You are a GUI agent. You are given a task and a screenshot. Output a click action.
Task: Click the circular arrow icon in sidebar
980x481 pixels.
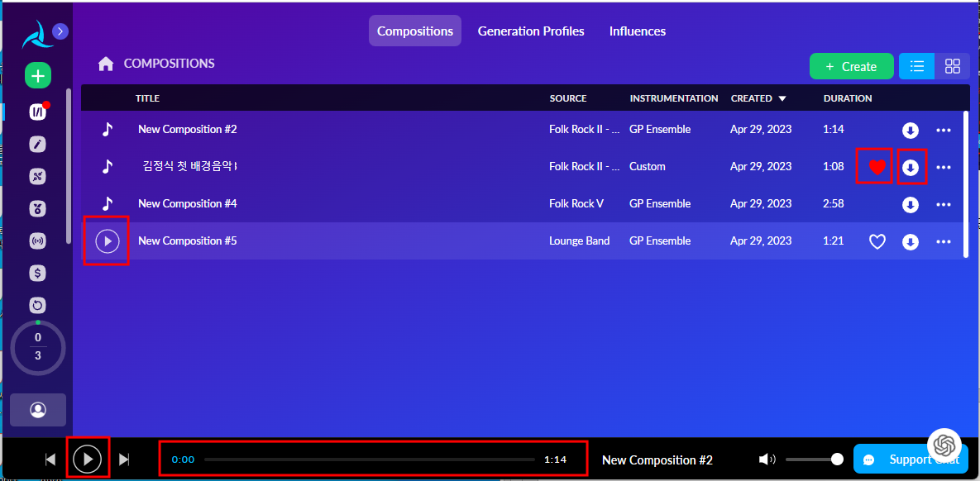coord(38,305)
